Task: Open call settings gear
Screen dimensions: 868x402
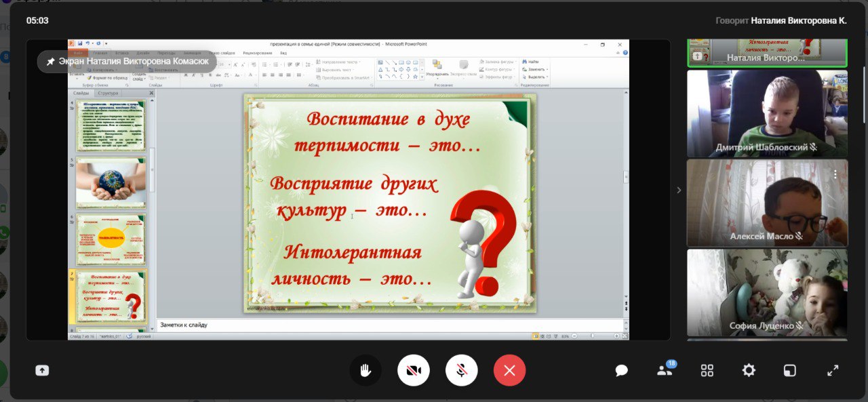Action: [x=749, y=370]
